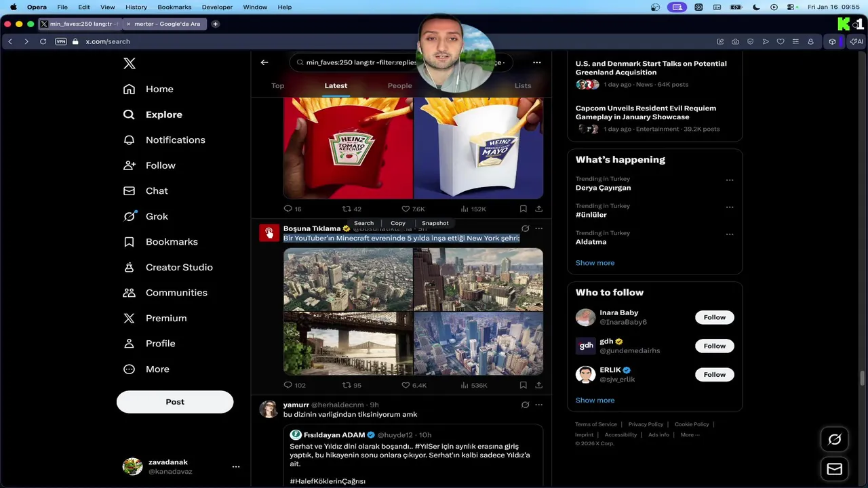Open account menu next to zavadanak
Image resolution: width=868 pixels, height=488 pixels.
coord(236,466)
